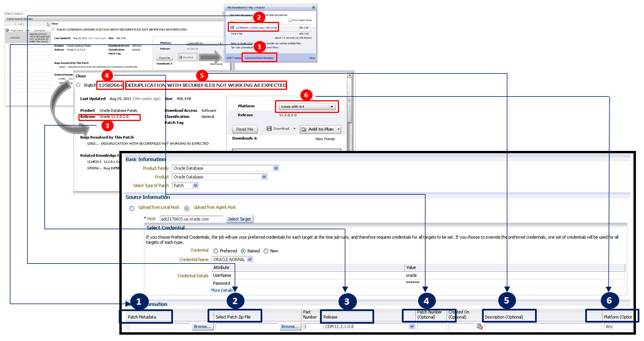Click the Host field containing adc2170603.us.oracle.com
The image size is (644, 341).
tap(191, 219)
